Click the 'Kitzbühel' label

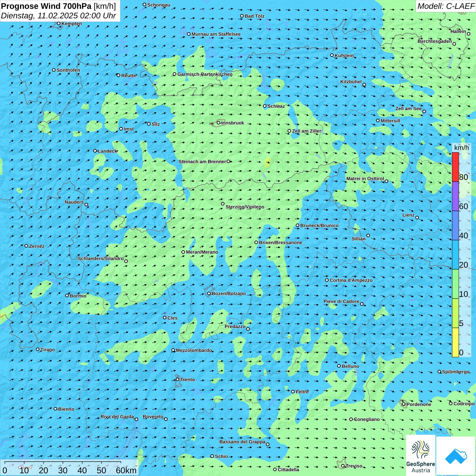click(351, 82)
